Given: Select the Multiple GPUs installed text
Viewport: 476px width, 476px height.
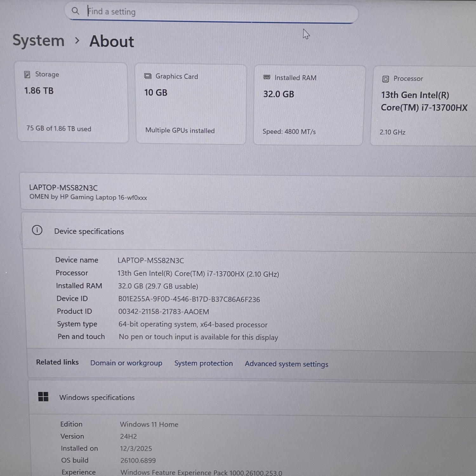Looking at the screenshot, I should pyautogui.click(x=180, y=130).
